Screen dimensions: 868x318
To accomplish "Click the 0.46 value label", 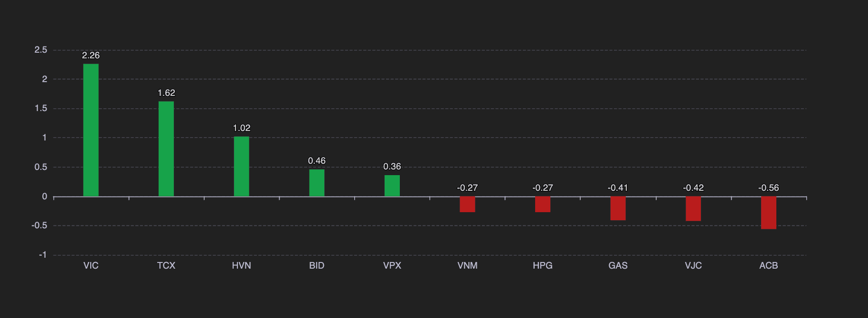I will point(317,161).
